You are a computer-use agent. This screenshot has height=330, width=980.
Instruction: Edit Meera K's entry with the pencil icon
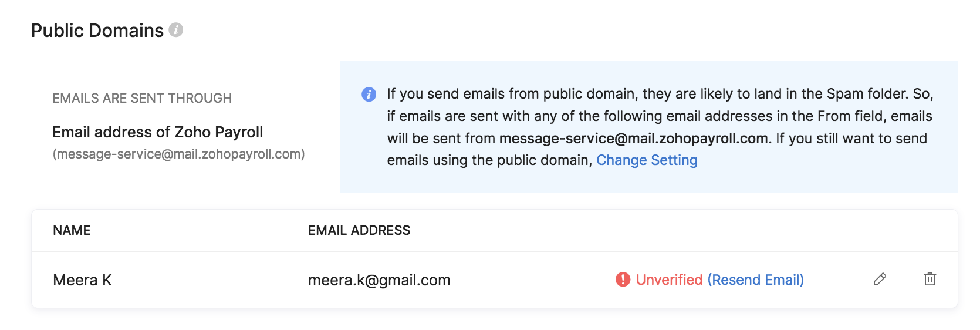pyautogui.click(x=880, y=280)
